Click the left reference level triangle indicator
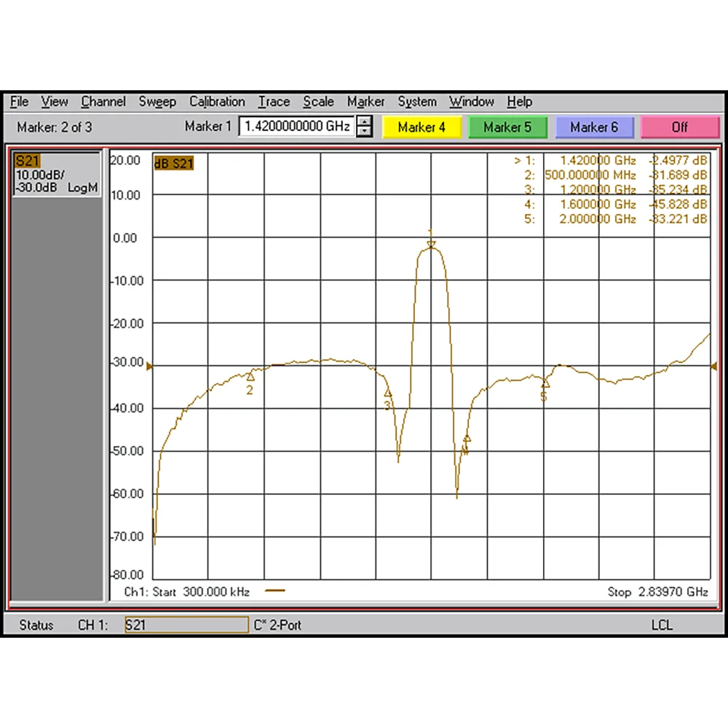 point(149,366)
